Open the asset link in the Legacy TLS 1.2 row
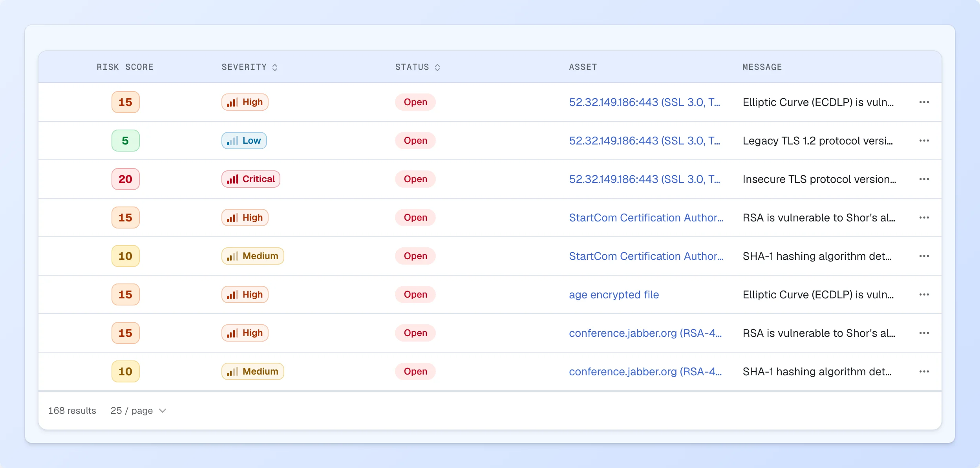980x468 pixels. (x=644, y=141)
